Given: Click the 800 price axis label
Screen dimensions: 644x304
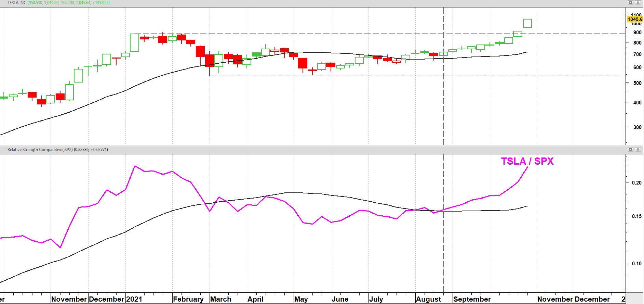Looking at the screenshot, I should [x=637, y=43].
